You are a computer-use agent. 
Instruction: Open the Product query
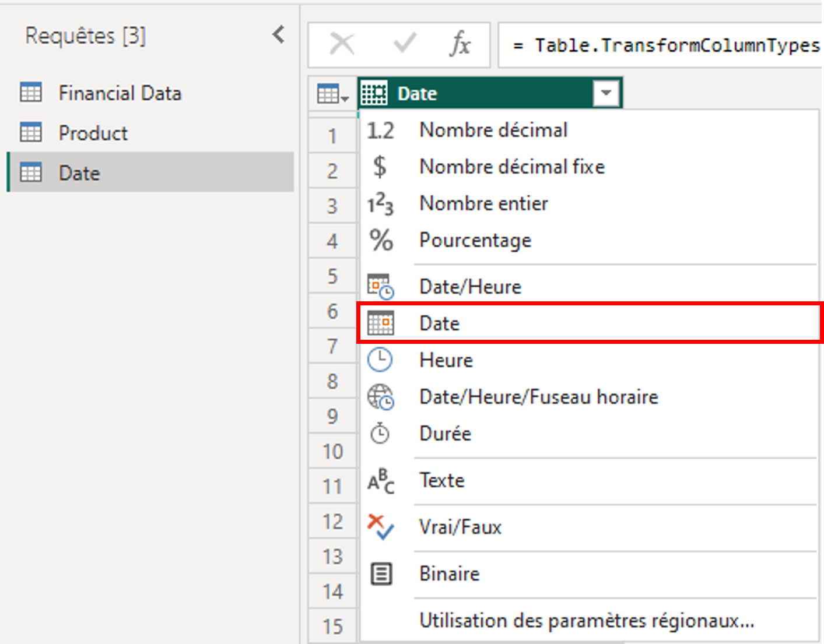coord(93,133)
